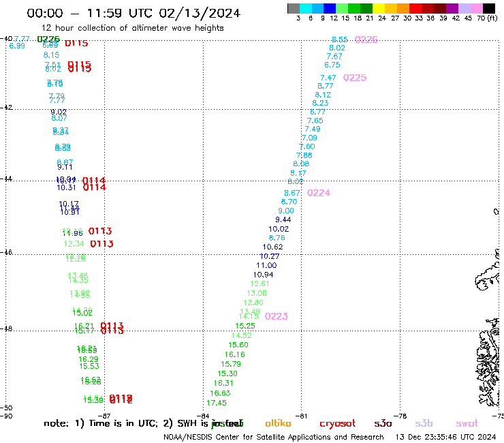The width and height of the screenshot is (504, 443).
Task: Click the 12.61 wave height value
Action: point(259,284)
